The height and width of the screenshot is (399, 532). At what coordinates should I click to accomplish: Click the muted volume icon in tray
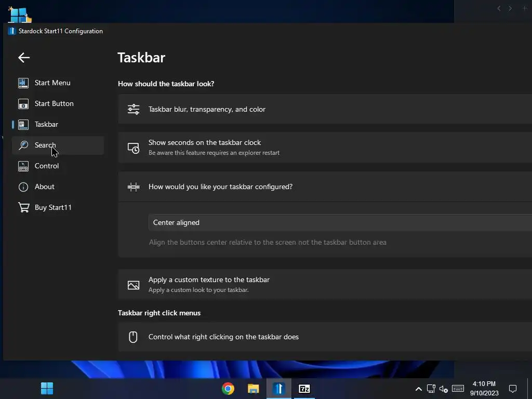tap(444, 389)
